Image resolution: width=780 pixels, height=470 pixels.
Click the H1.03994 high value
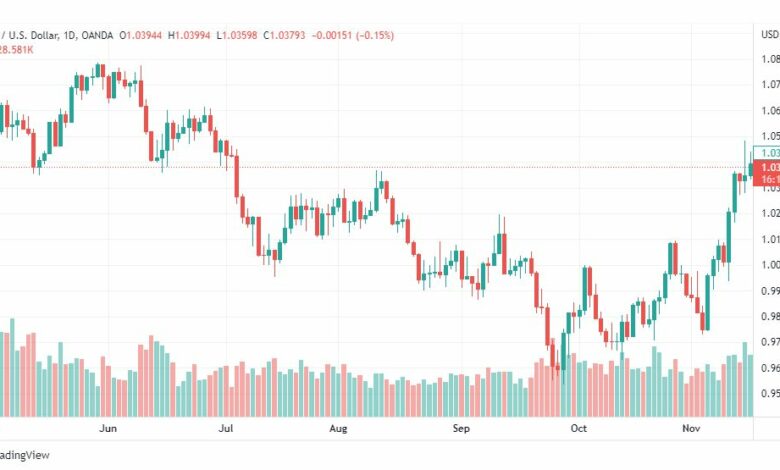pos(189,35)
